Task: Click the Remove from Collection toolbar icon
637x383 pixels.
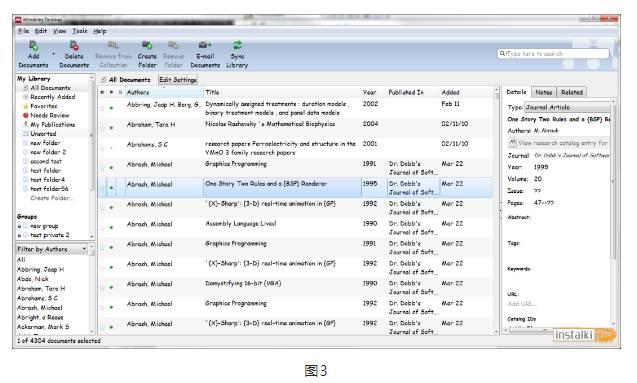Action: click(113, 45)
